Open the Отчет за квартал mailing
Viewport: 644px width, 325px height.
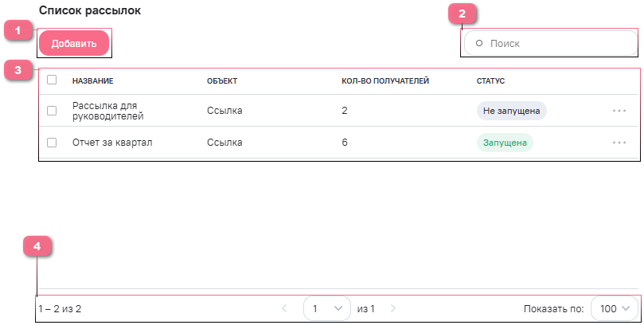click(x=112, y=143)
